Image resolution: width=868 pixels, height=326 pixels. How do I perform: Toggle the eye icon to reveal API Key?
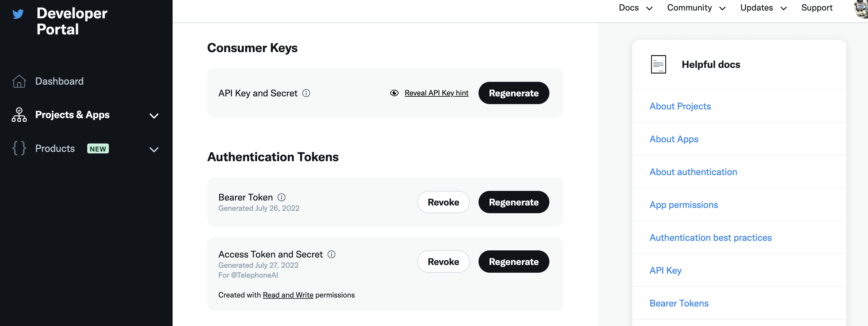(394, 93)
